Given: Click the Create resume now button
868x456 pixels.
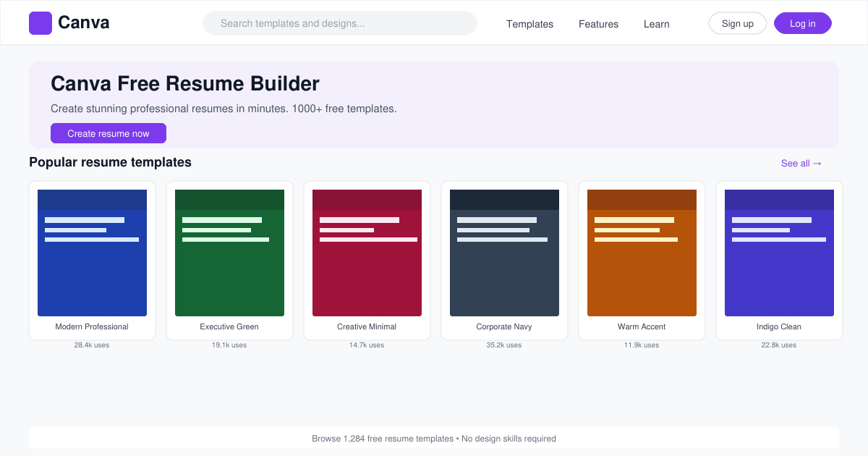Looking at the screenshot, I should point(109,133).
